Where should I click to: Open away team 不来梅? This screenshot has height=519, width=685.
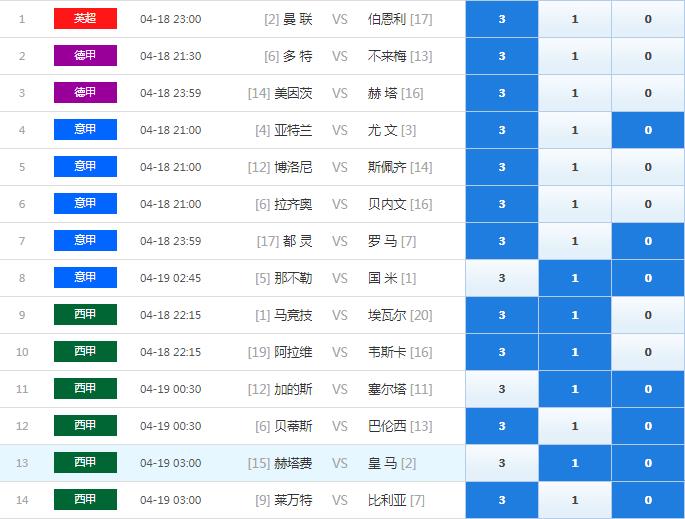(387, 56)
